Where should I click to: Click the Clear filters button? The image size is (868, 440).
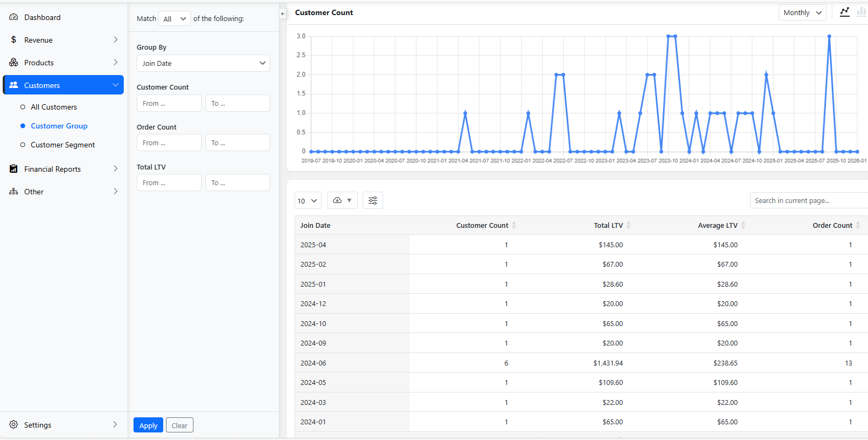click(179, 425)
